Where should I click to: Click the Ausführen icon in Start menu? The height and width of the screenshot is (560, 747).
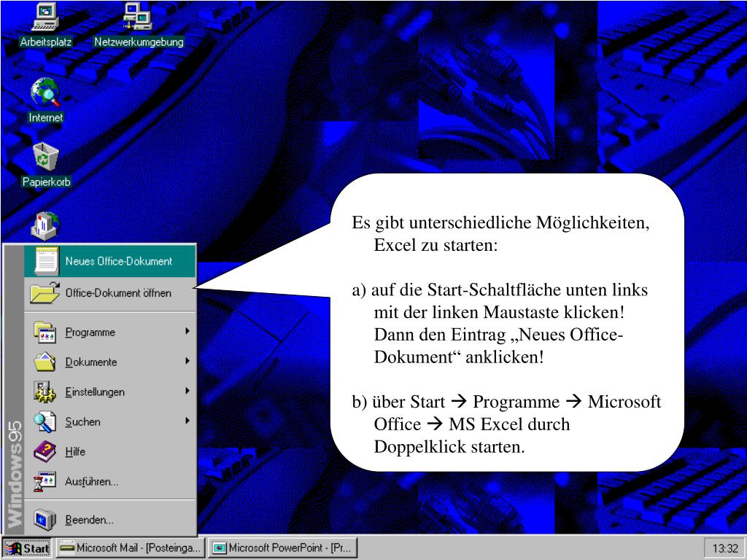[44, 481]
